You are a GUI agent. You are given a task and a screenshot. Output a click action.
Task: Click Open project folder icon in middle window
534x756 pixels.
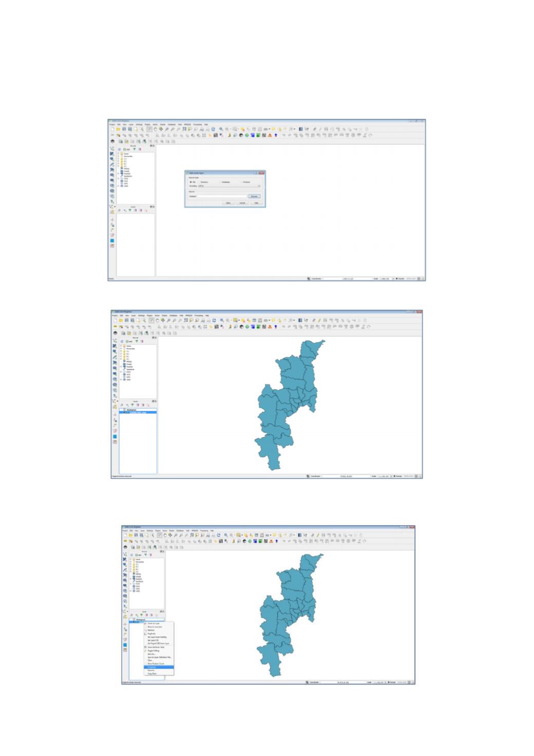pyautogui.click(x=121, y=320)
